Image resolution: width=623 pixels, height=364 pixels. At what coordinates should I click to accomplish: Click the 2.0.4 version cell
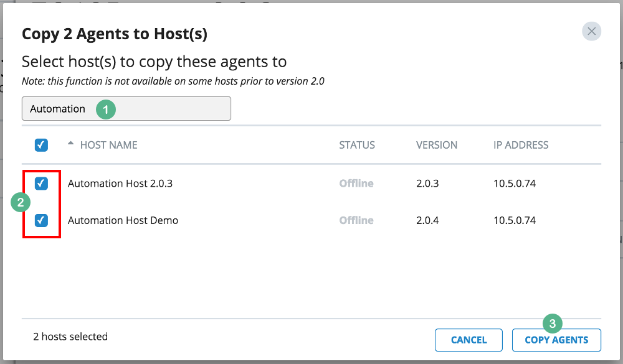[x=427, y=220]
